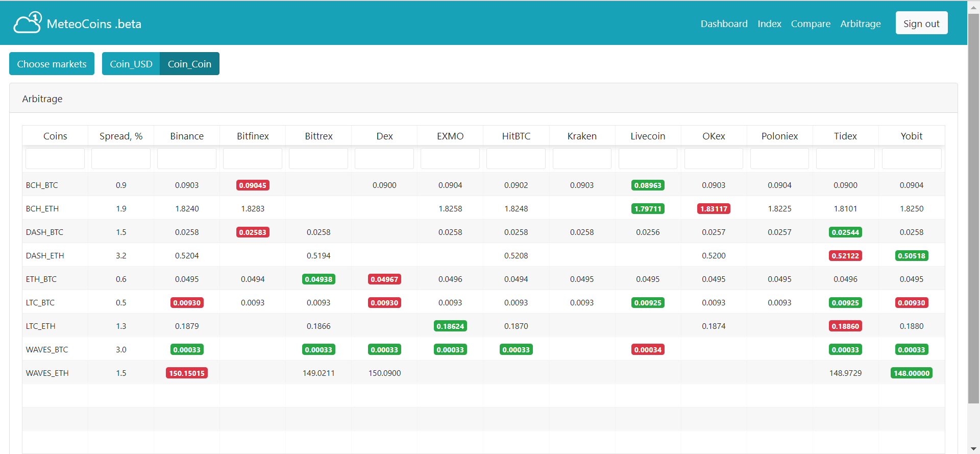
Task: Open the Choose markets selector
Action: (x=52, y=64)
